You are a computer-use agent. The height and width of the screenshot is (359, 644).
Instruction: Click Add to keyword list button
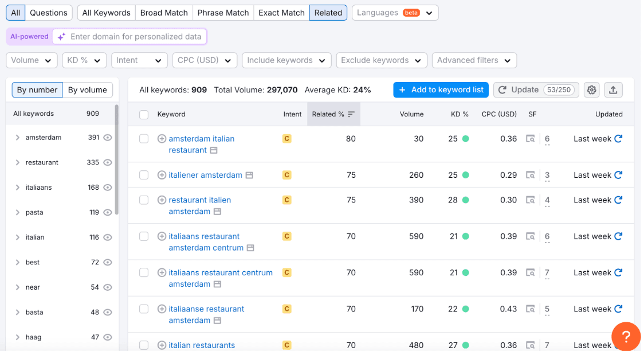pos(441,89)
